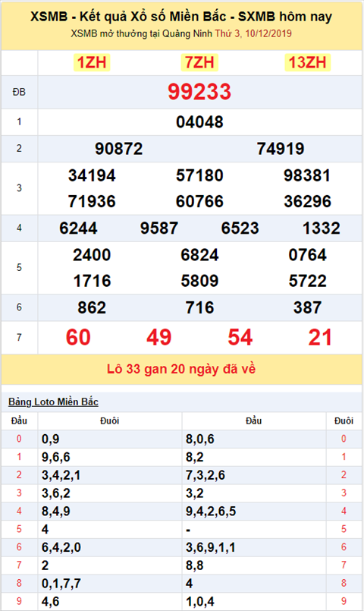This screenshot has height=611, width=364.
Task: Open the Bảng Loto Miền Bắc link
Action: 53,402
